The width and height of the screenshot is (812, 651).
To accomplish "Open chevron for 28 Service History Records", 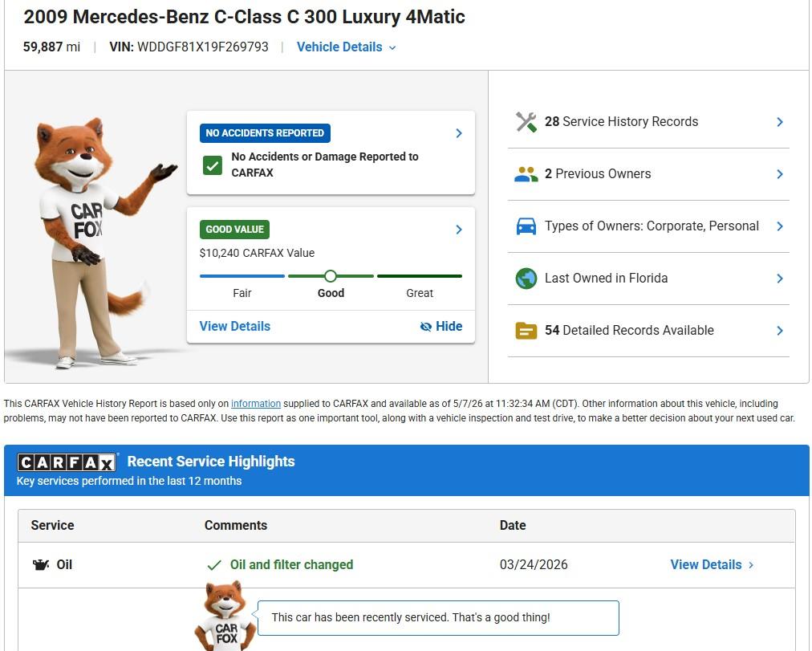I will [x=780, y=122].
